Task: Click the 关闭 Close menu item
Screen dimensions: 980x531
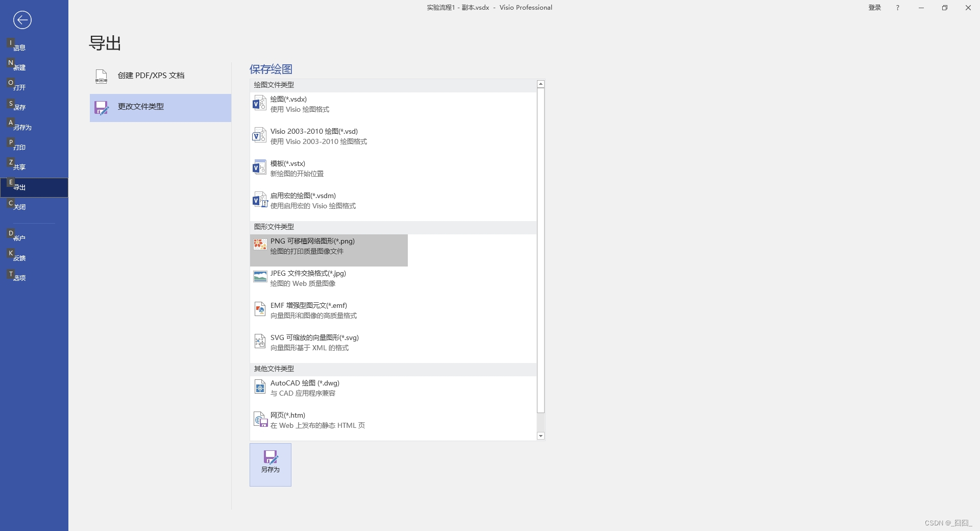Action: [34, 207]
